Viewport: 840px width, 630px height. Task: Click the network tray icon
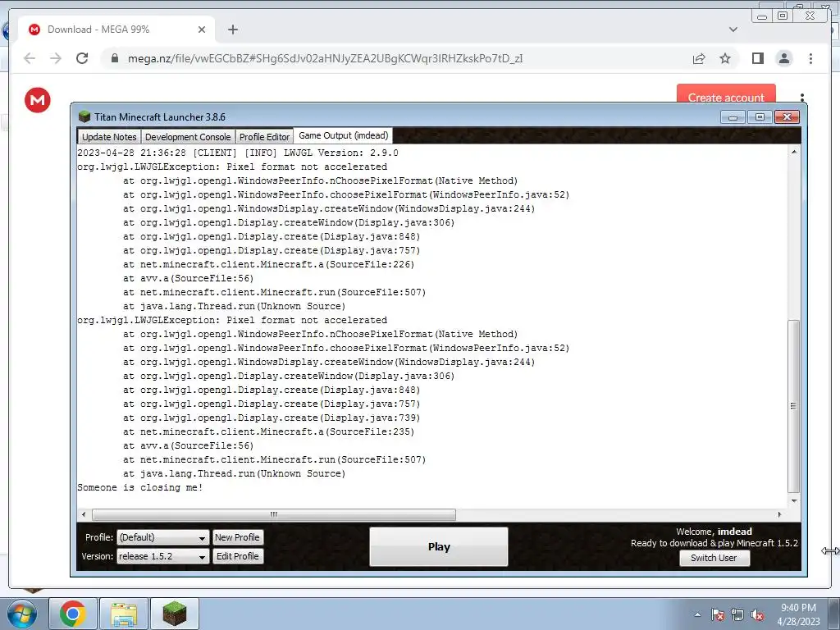coord(737,614)
